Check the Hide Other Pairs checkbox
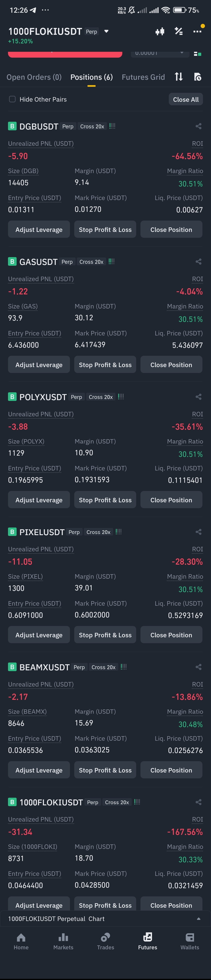This screenshot has height=980, width=211. [12, 99]
